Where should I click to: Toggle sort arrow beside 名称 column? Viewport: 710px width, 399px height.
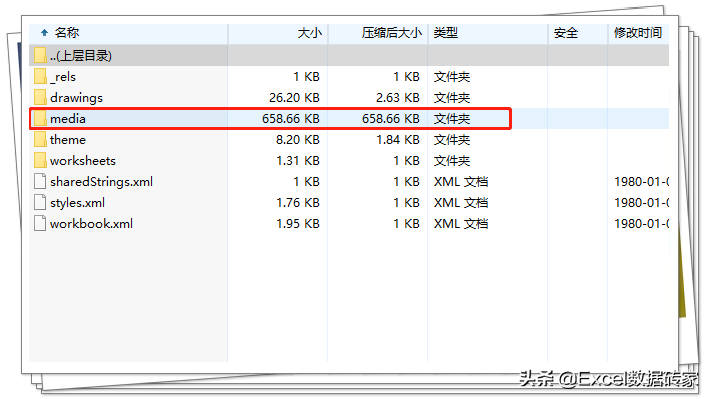coord(44,33)
